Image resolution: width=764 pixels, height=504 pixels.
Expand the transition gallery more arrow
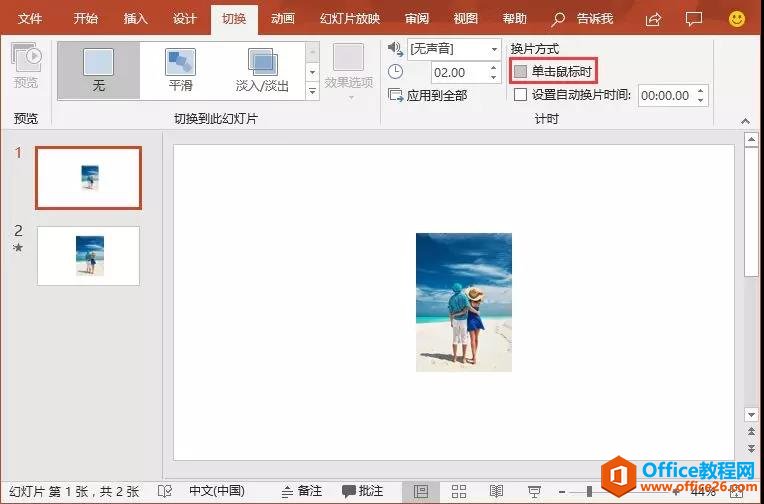pos(312,91)
